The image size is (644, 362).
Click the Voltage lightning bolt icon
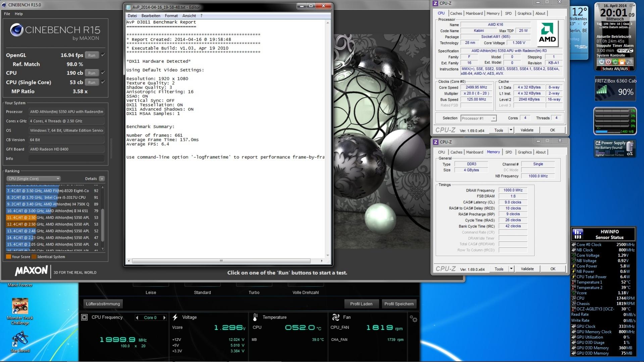coord(175,317)
